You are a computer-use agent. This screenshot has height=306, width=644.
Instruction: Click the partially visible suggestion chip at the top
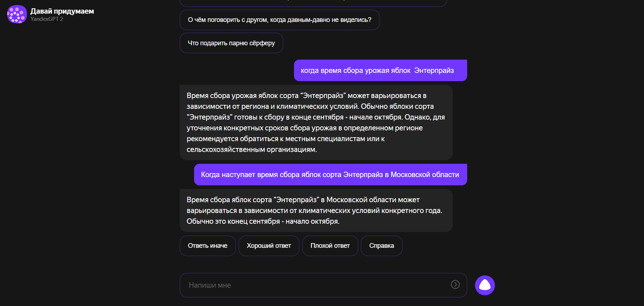(313, 3)
